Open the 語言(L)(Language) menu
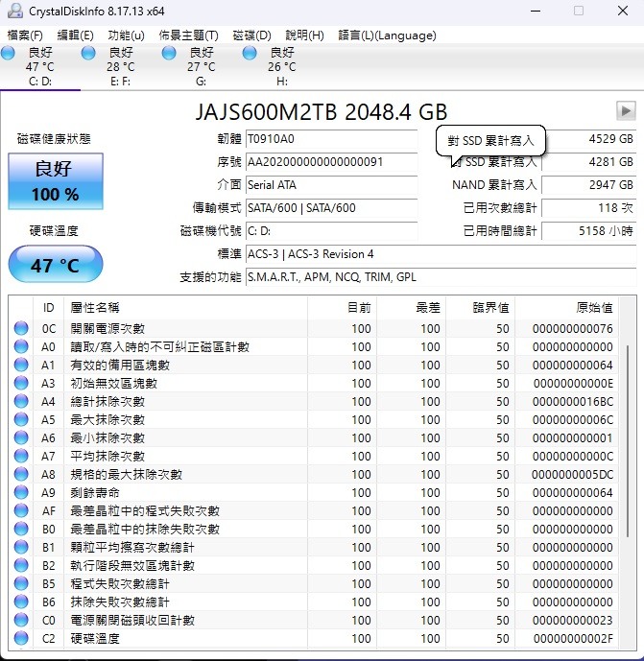The width and height of the screenshot is (644, 661). (x=387, y=35)
